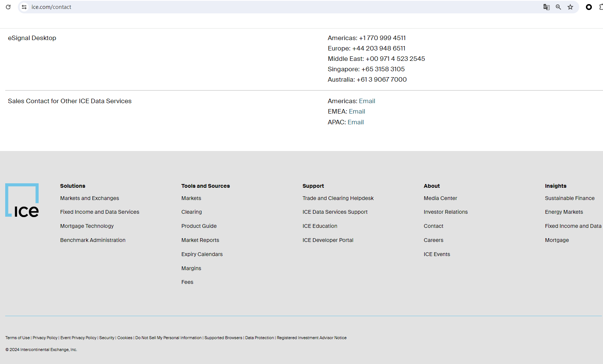The height and width of the screenshot is (364, 603).
Task: Bookmark this page with star icon
Action: (x=570, y=7)
